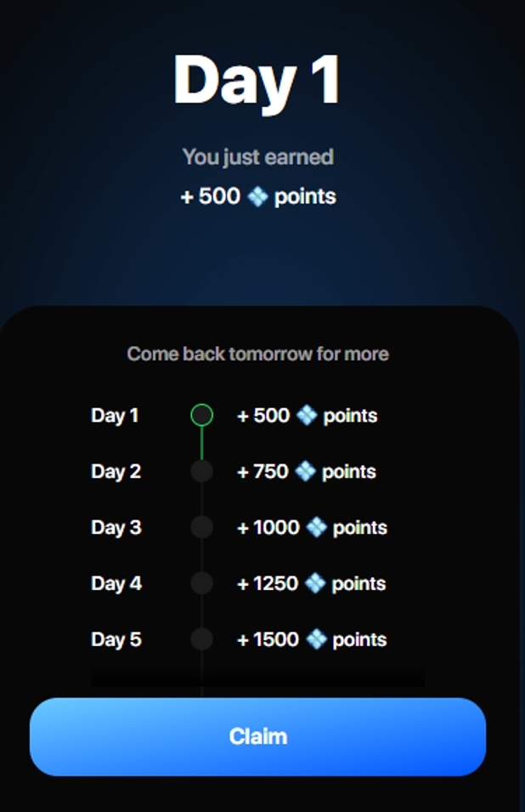Click the diamond icon in +750 row
The height and width of the screenshot is (812, 525).
coord(305,471)
